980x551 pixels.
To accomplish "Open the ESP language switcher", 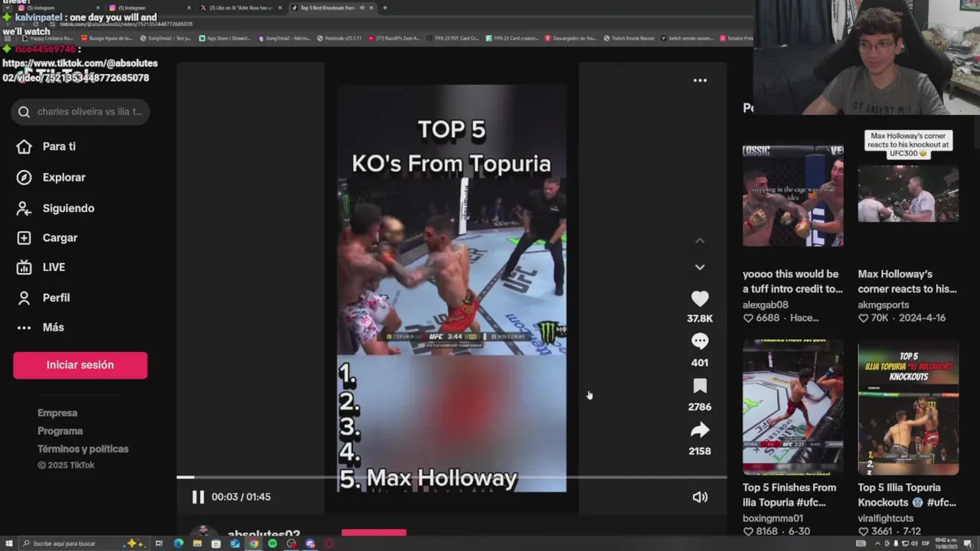I will tap(925, 543).
